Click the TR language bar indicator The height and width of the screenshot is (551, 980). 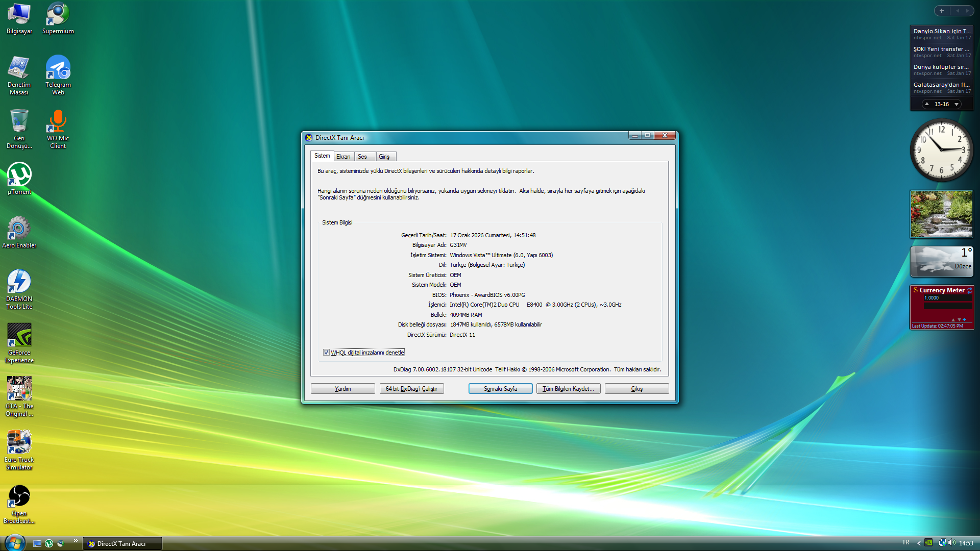point(905,542)
